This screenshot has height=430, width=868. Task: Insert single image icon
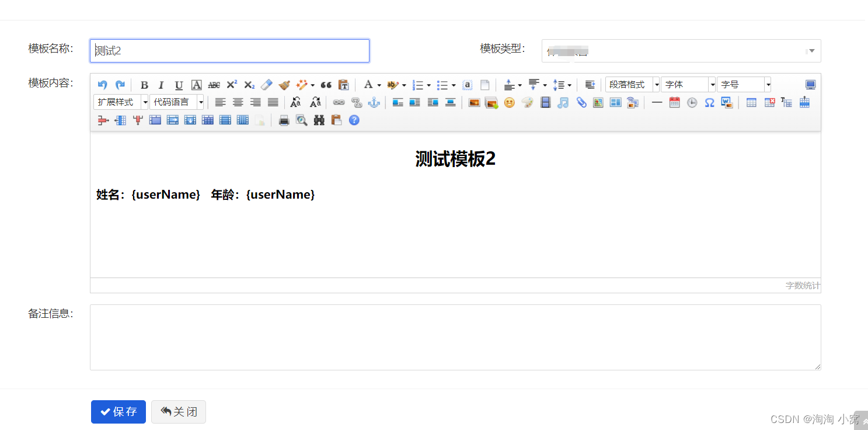(474, 102)
